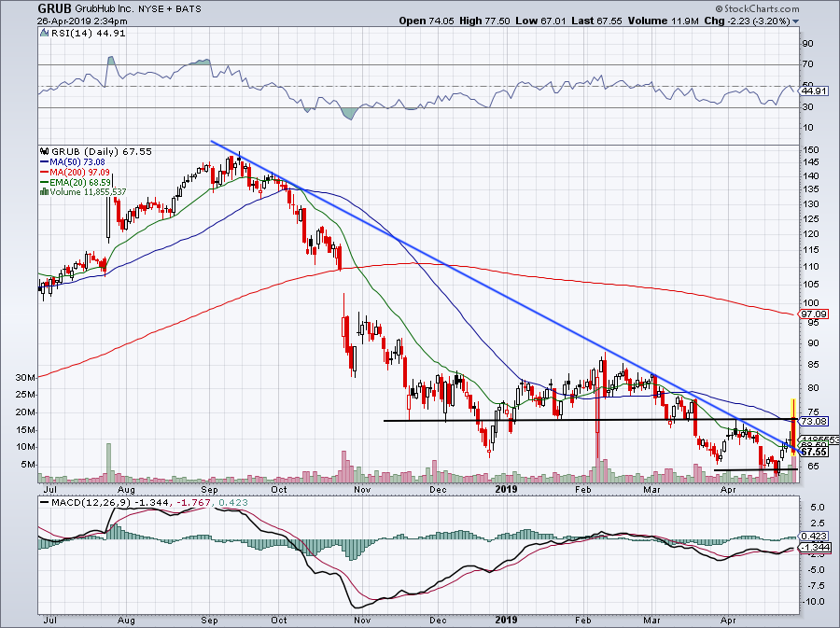840x628 pixels.
Task: Click the MACD line icon in legend
Action: (x=45, y=503)
